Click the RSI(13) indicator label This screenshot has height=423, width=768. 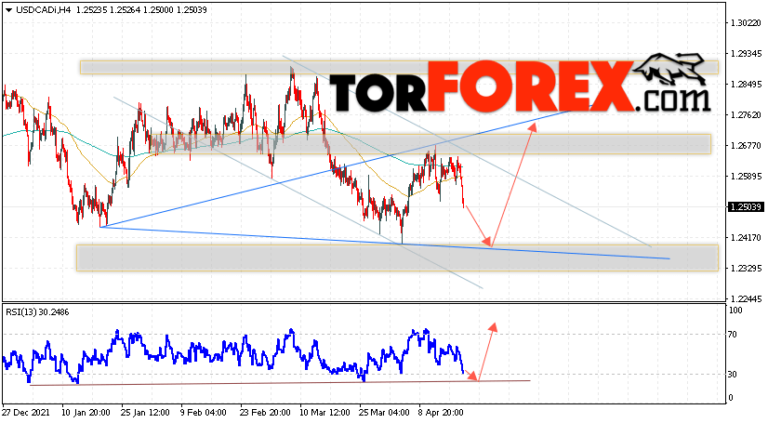[37, 312]
